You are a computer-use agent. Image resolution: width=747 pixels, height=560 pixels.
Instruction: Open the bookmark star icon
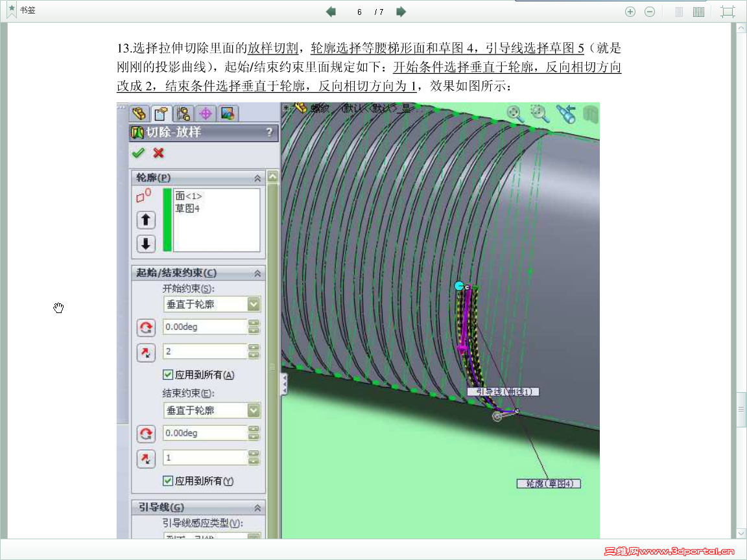[x=12, y=10]
